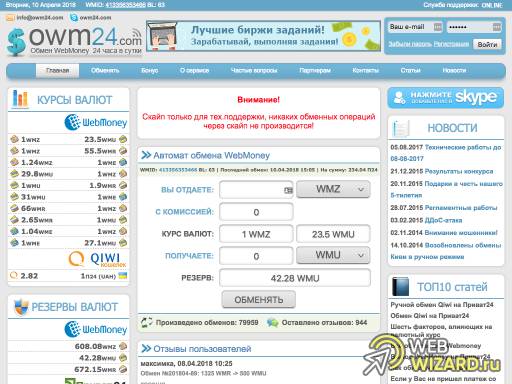Open news Возобновлены обмены Киви
The width and height of the screenshot is (512, 384).
point(446,251)
